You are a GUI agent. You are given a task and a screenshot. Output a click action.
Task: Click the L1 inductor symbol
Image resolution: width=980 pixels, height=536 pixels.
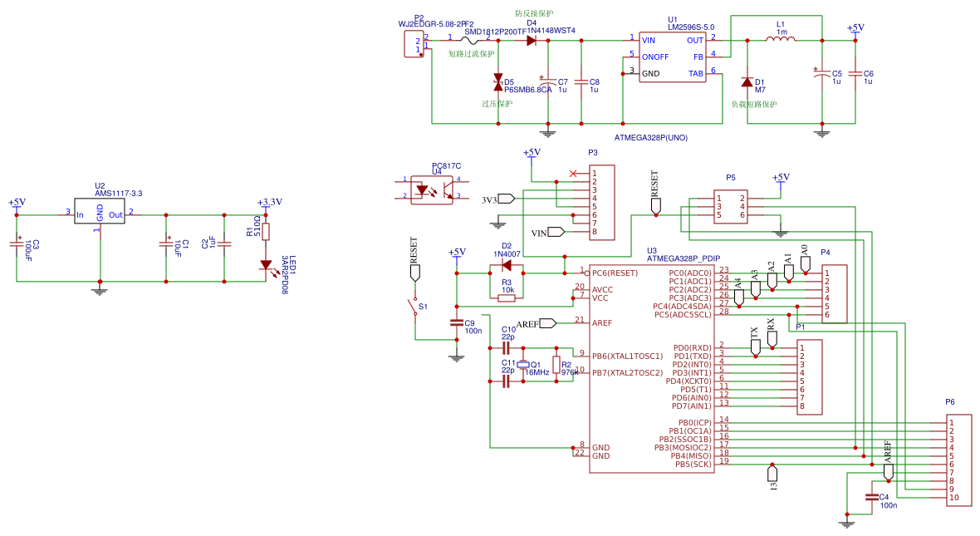point(778,39)
